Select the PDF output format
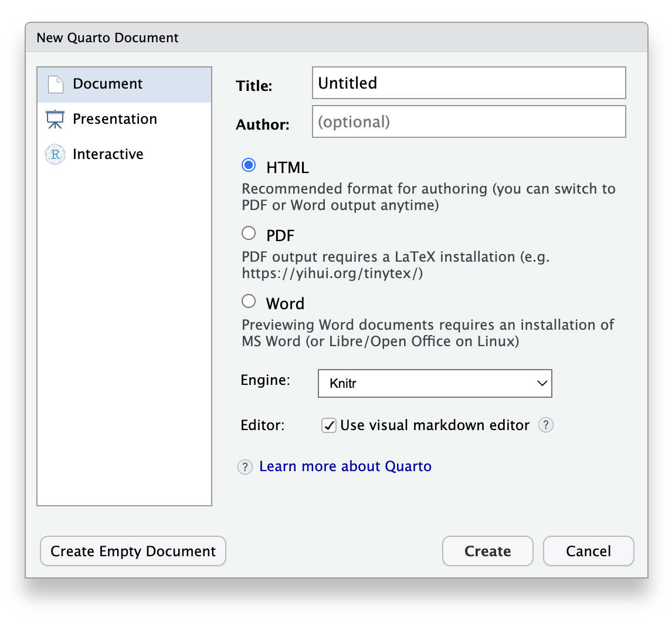This screenshot has width=672, height=619. click(x=249, y=234)
